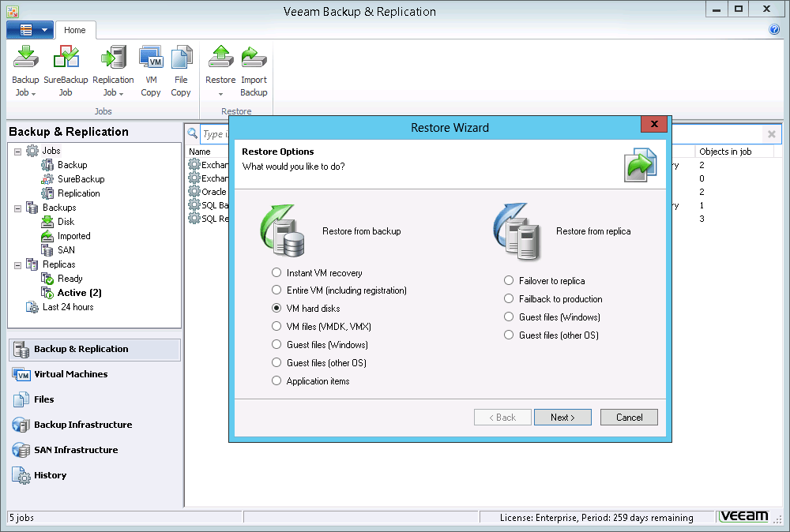
Task: Select Entire VM (including registration) option
Action: pyautogui.click(x=276, y=290)
